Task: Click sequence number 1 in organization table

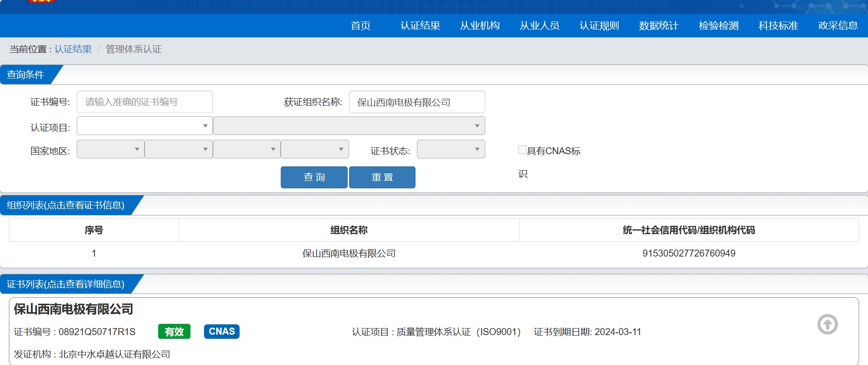Action: tap(94, 253)
